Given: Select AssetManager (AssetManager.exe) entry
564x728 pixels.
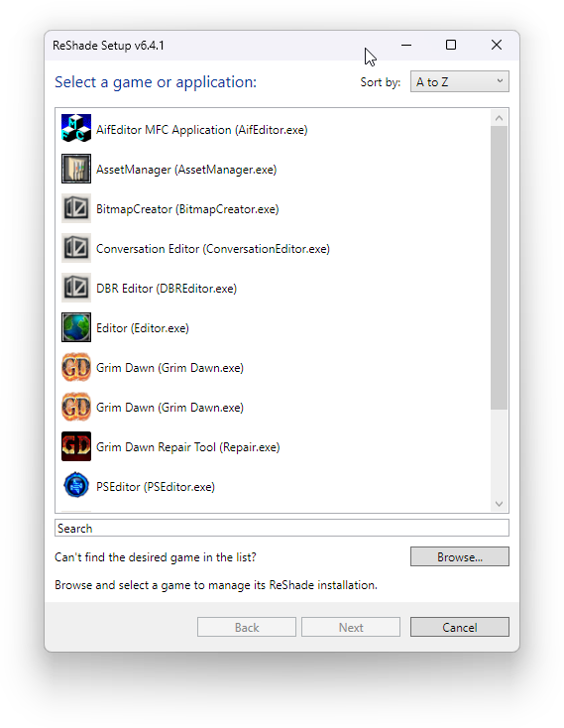Looking at the screenshot, I should 186,170.
